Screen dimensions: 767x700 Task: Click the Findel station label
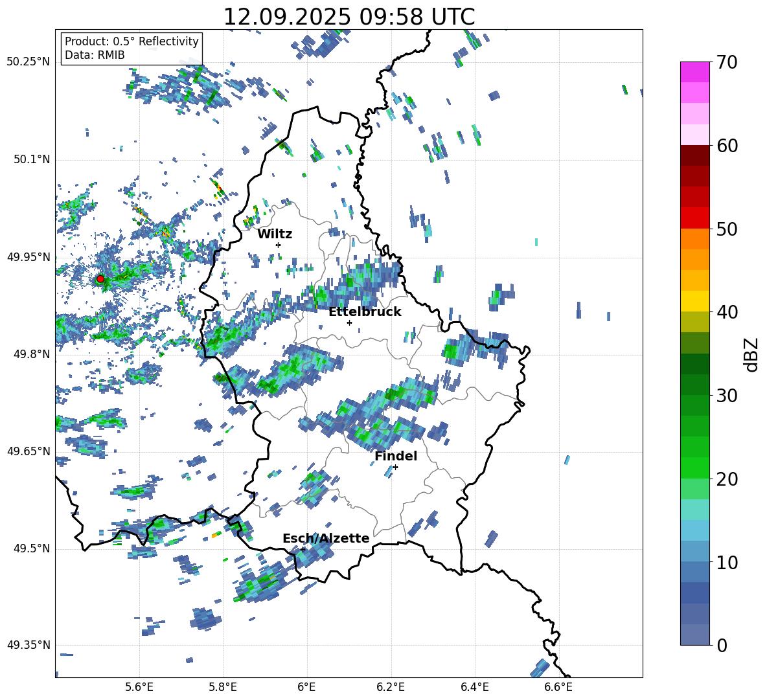(x=396, y=456)
